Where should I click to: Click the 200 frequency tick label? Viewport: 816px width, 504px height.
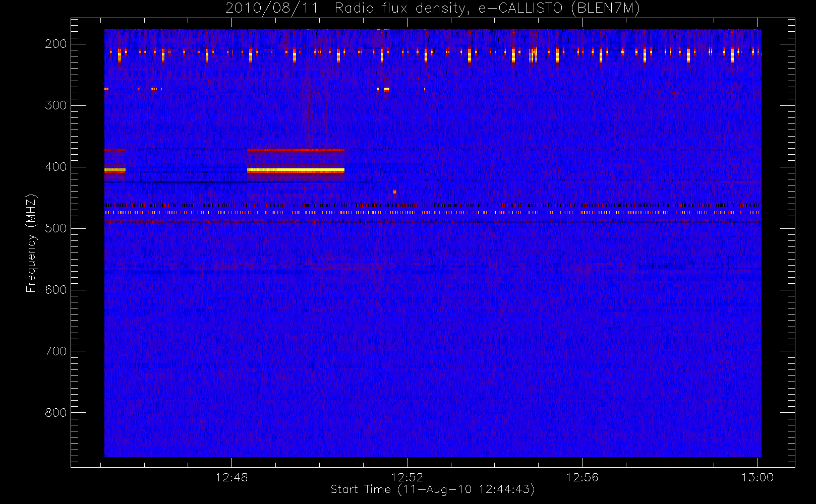(56, 44)
